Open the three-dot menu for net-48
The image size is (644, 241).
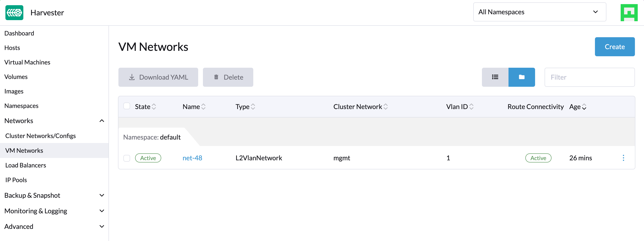(624, 158)
